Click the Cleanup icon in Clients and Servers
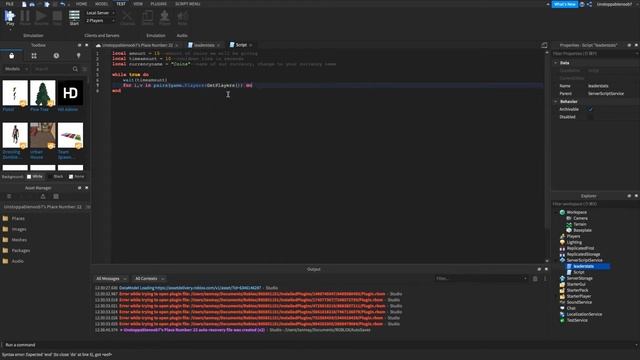The width and height of the screenshot is (640, 360). point(127,18)
